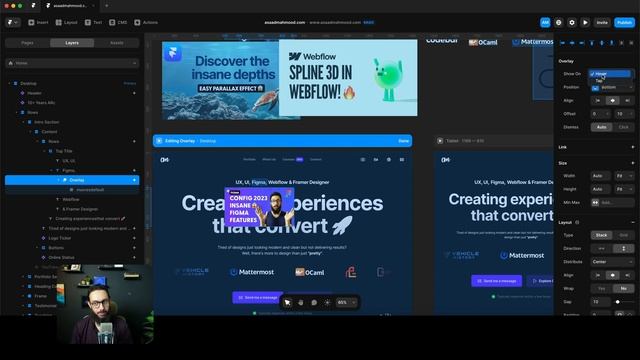Select the Text tool in toolbar
Image resolution: width=640 pixels, height=360 pixels.
93,22
